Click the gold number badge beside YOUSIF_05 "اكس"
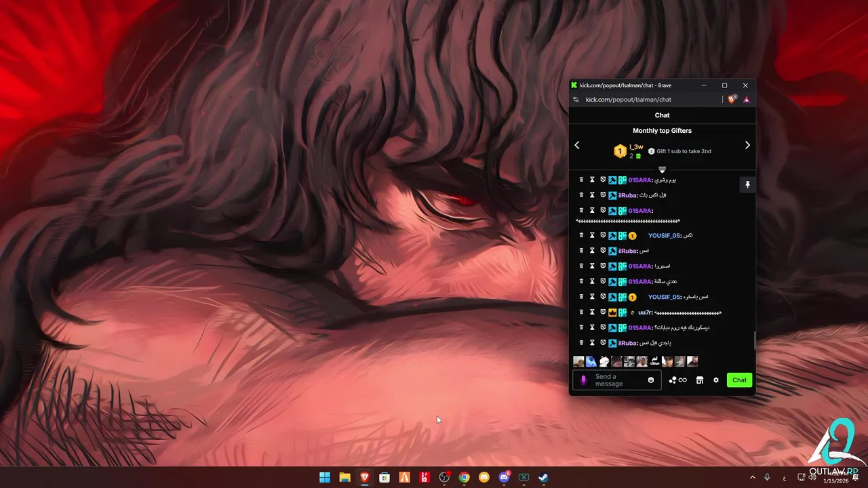868x488 pixels. (x=632, y=236)
